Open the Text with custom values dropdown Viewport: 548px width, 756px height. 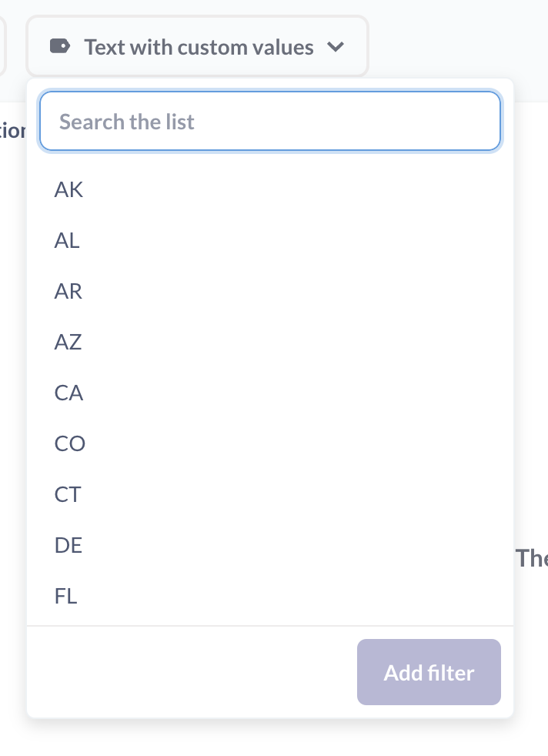coord(197,46)
